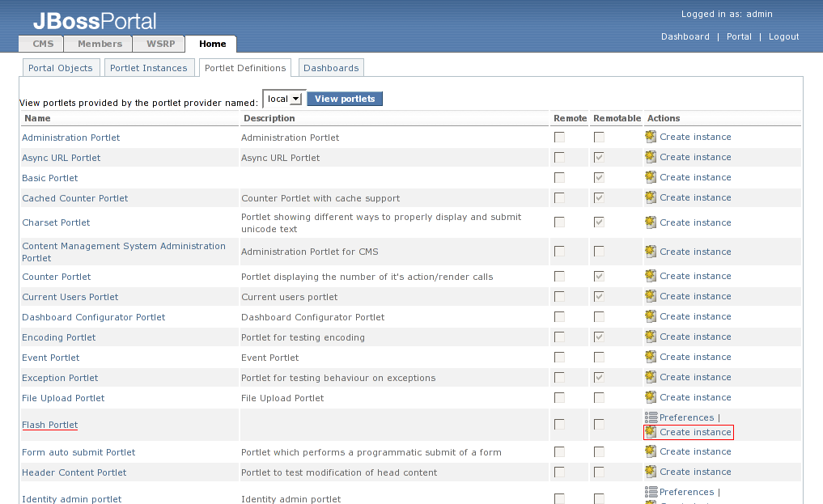Screen dimensions: 823x504
Task: Open the portlet provider dropdown showing local
Action: point(284,99)
